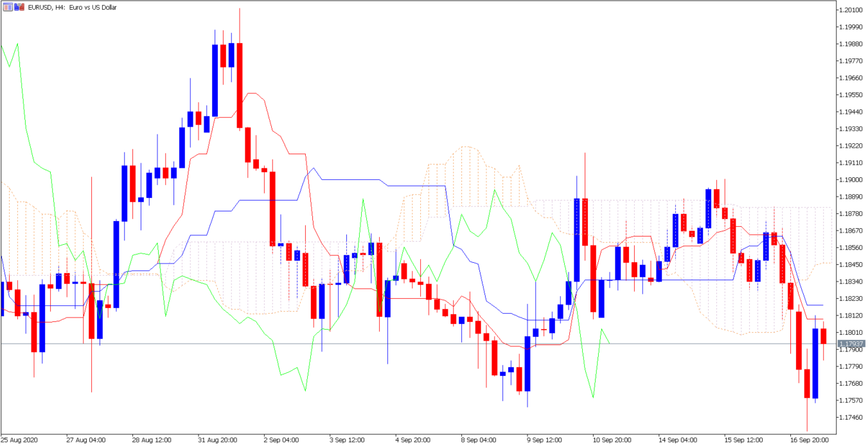Click the 1.20100 price axis label
Viewport: 868px width, 446px height.
(851, 10)
